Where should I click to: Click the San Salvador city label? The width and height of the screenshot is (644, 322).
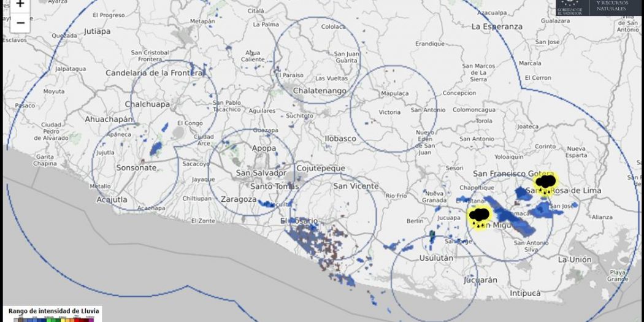261,173
